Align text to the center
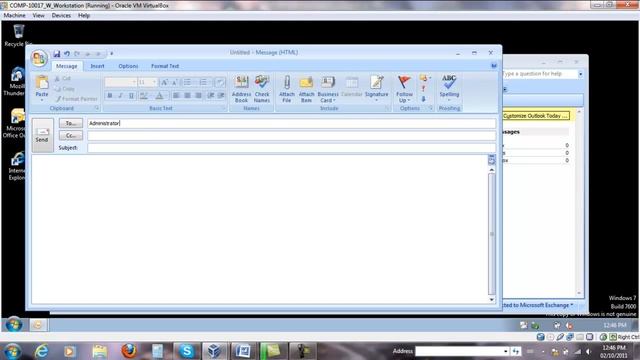This screenshot has width=640, height=360. tap(187, 95)
